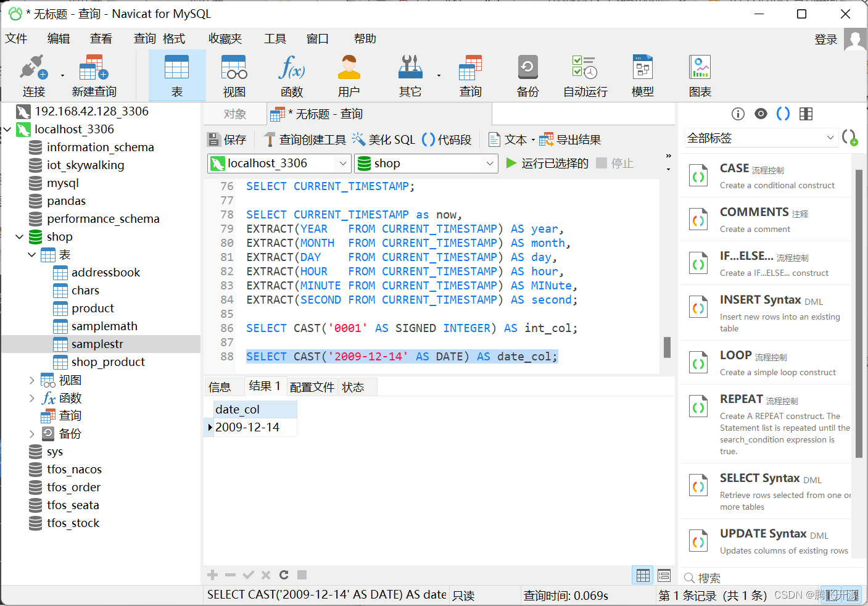This screenshot has height=606, width=868.
Task: Select the 表 table toolbar button
Action: click(x=177, y=75)
